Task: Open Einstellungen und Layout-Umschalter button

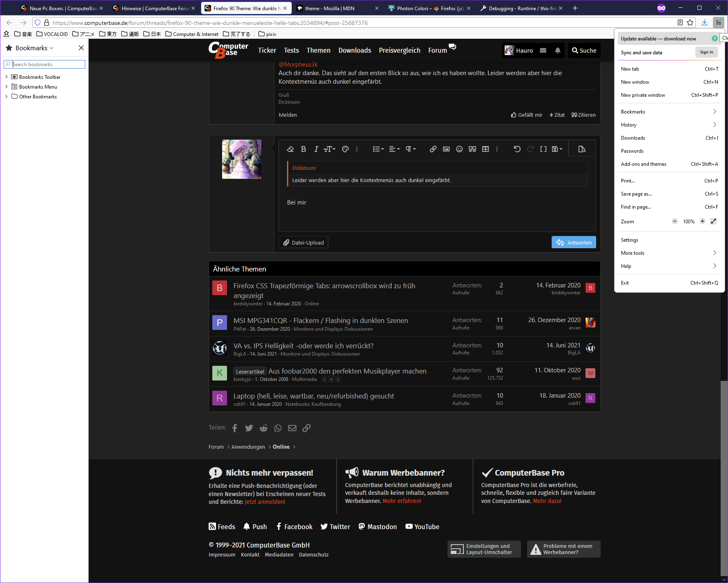Action: (484, 549)
